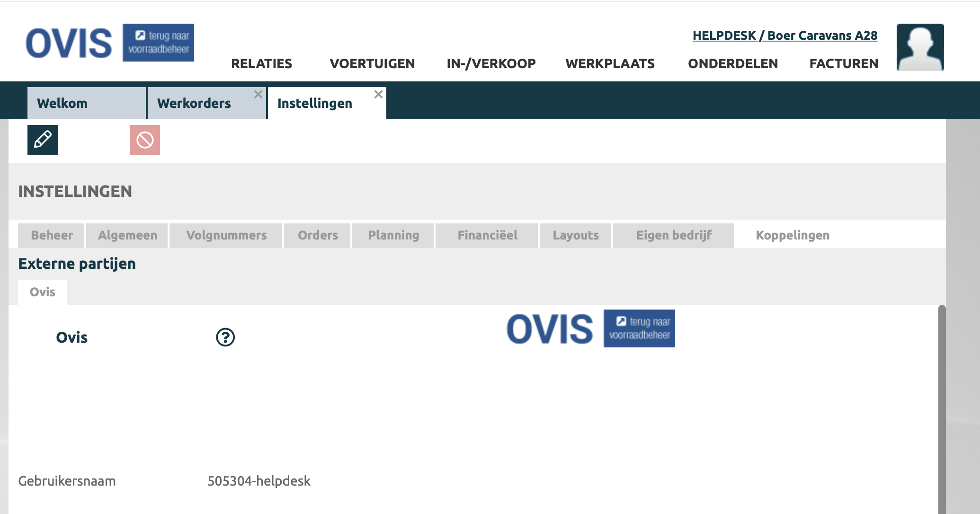Click HELPDESK / Boer Caravans A28 link
Viewport: 980px width, 514px height.
click(784, 35)
